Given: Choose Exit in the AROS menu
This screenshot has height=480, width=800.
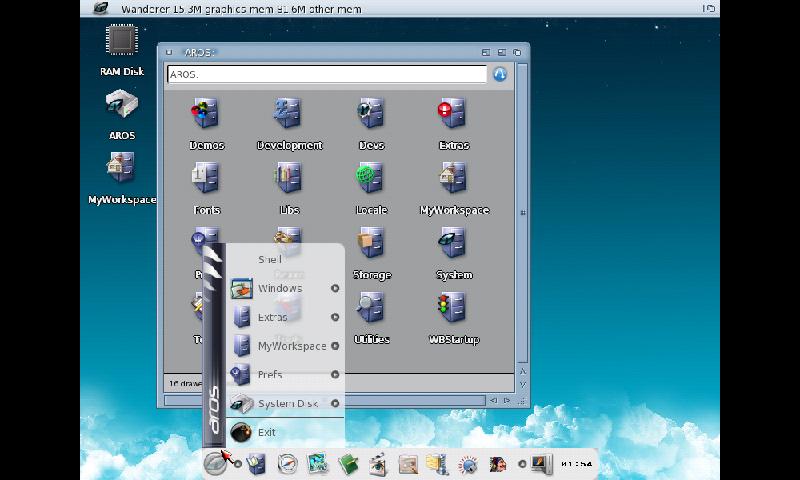Looking at the screenshot, I should click(266, 433).
